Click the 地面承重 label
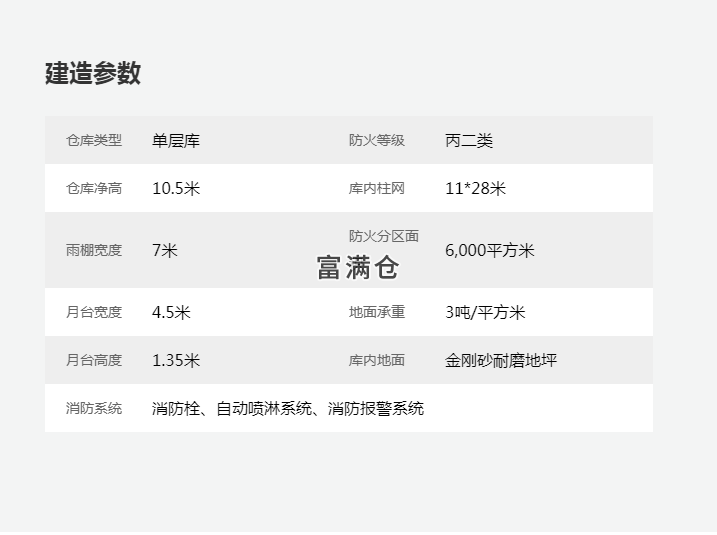 (377, 313)
